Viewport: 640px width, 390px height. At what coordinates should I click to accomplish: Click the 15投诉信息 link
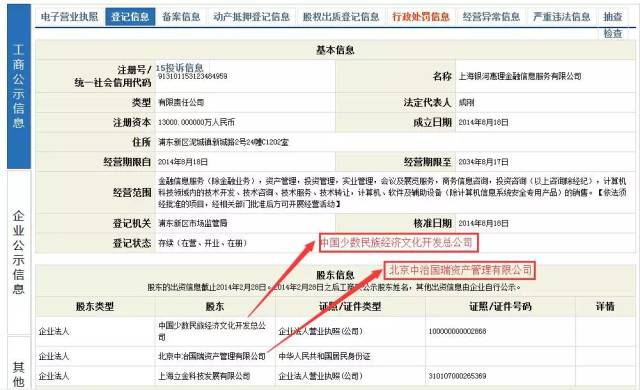tap(179, 68)
